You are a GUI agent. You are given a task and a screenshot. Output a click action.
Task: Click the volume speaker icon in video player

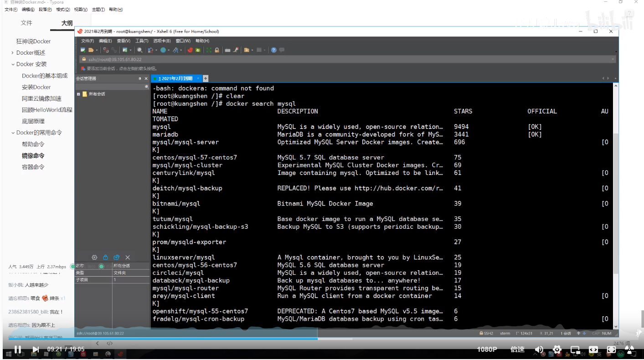(x=539, y=350)
